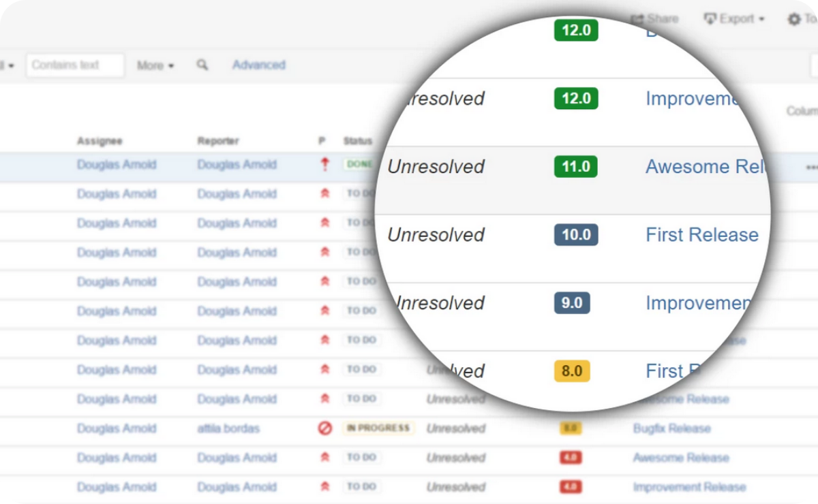This screenshot has width=818, height=504.
Task: Click the Advanced search link
Action: tap(259, 65)
